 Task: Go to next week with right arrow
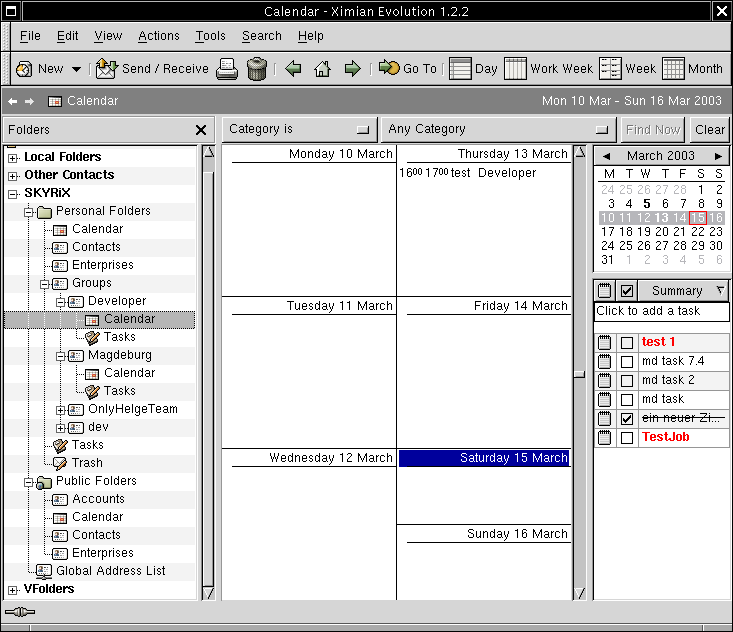(x=352, y=69)
